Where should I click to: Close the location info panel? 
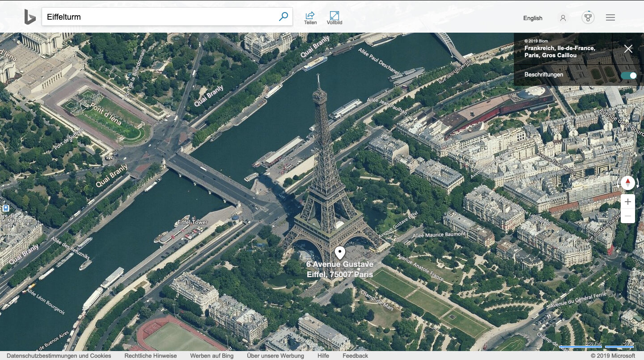pyautogui.click(x=628, y=49)
